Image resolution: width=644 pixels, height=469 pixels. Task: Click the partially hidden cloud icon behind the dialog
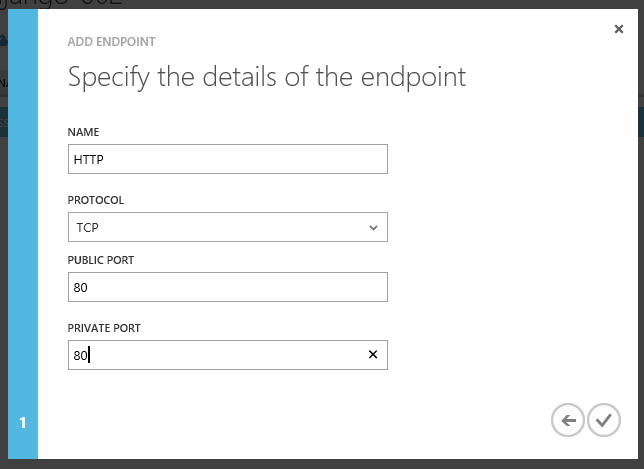point(4,40)
